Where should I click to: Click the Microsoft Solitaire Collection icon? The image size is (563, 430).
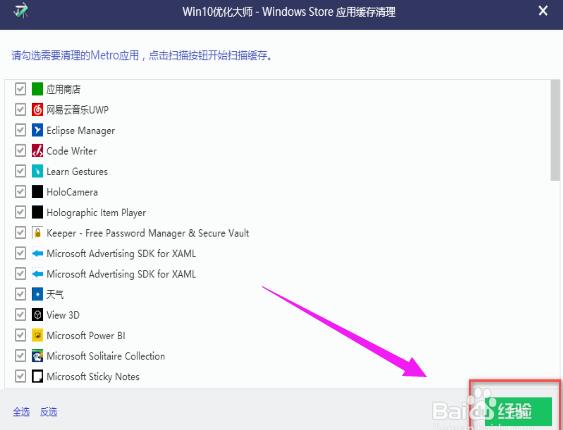pyautogui.click(x=37, y=356)
